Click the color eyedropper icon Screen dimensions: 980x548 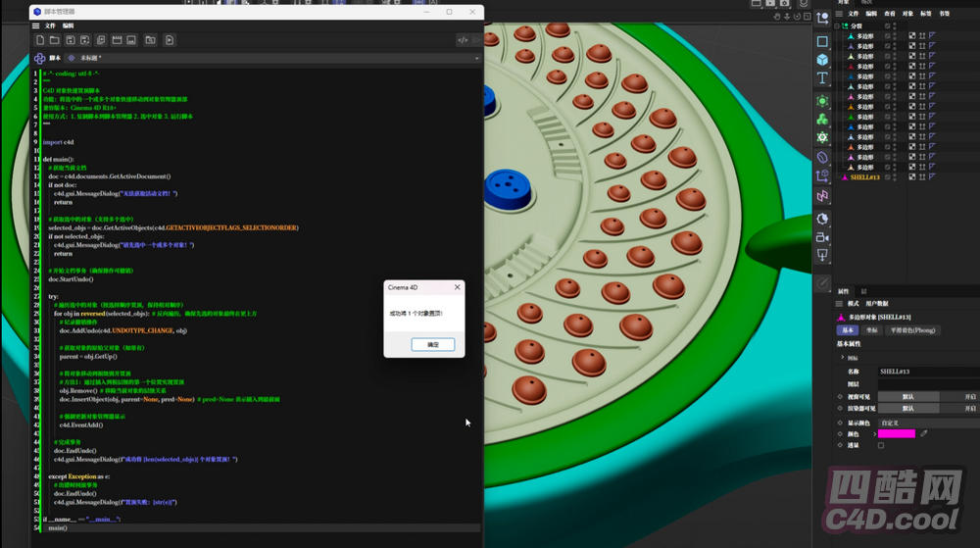tap(924, 433)
